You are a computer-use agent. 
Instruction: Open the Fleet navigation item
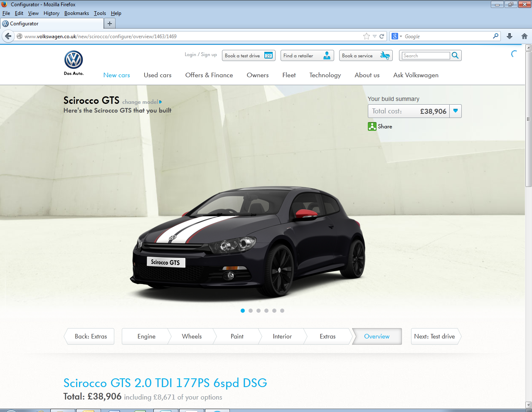click(x=289, y=75)
